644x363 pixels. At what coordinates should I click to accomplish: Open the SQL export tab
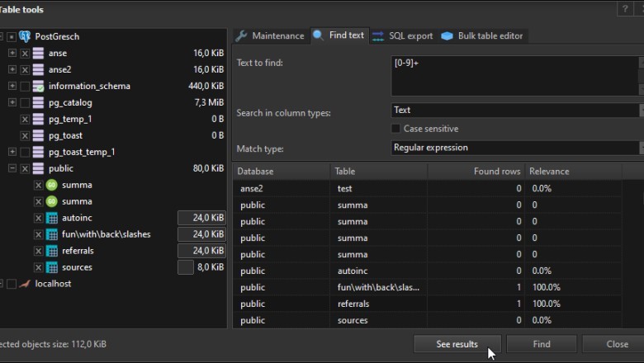403,36
